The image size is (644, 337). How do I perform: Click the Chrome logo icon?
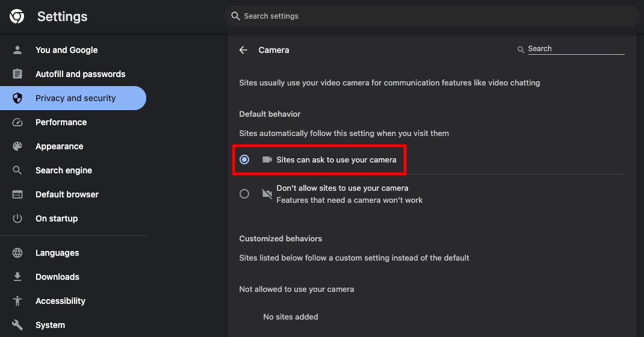[17, 16]
